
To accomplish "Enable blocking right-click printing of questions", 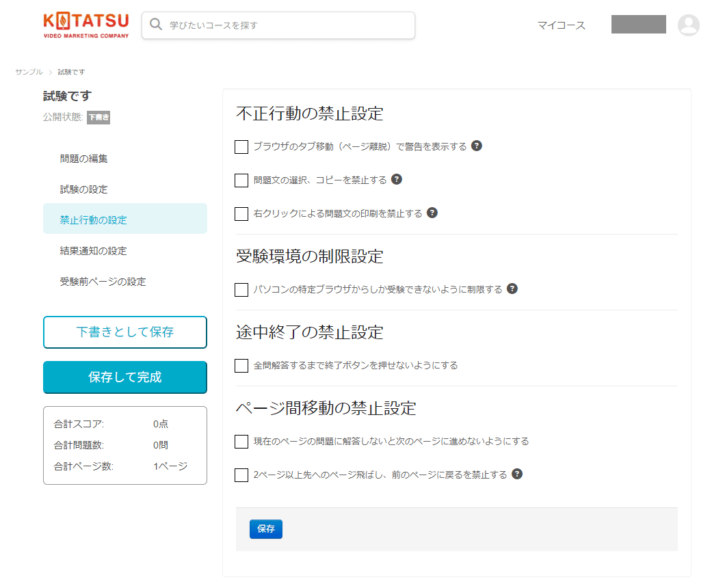I will (x=241, y=214).
